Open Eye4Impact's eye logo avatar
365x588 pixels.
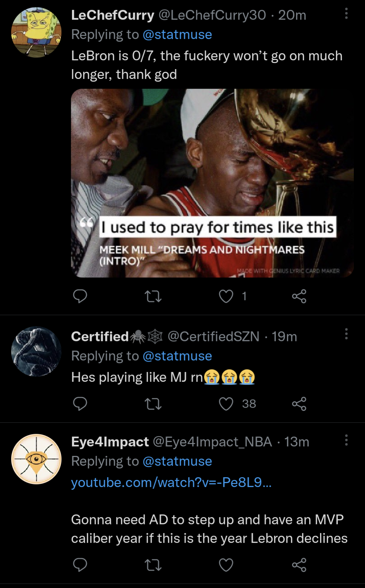coord(36,459)
